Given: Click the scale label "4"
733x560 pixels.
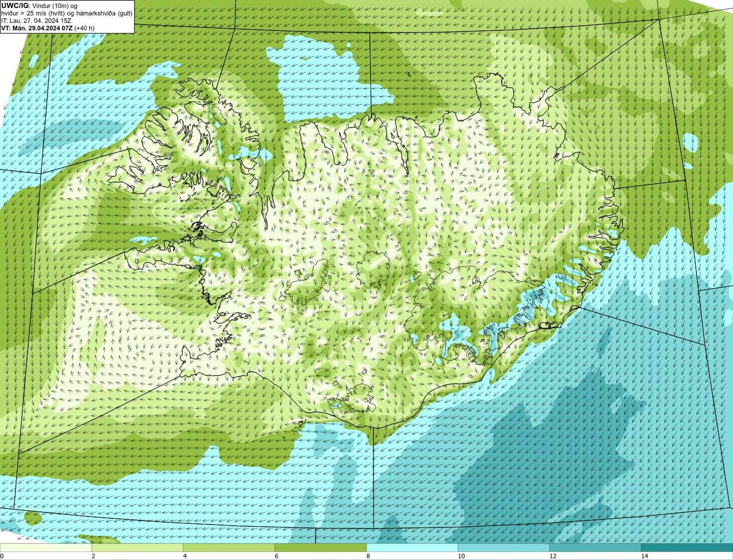Looking at the screenshot, I should 184,556.
